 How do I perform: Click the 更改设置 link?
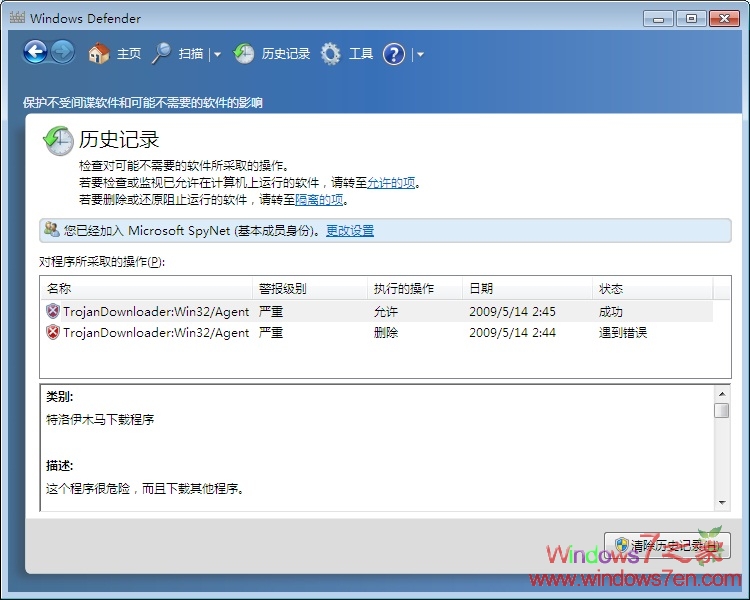tap(350, 231)
